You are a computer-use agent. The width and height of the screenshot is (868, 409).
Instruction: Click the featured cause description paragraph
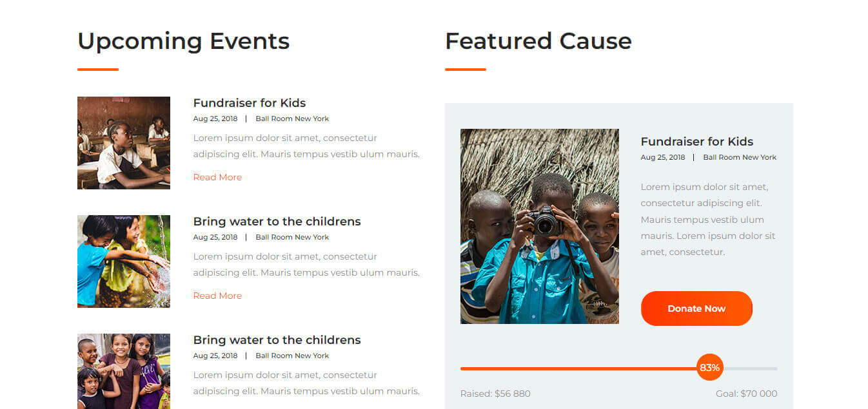(708, 220)
